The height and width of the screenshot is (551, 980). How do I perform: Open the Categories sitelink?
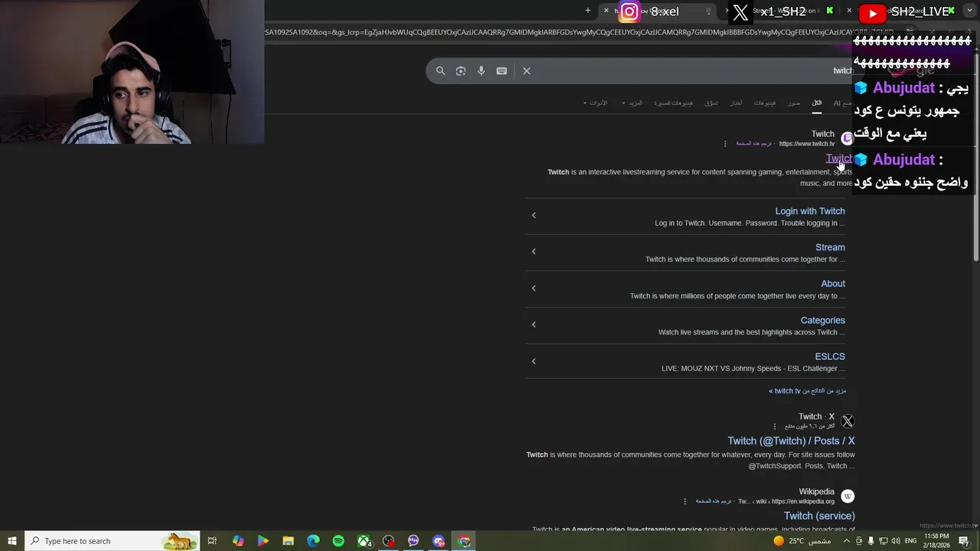tap(823, 321)
